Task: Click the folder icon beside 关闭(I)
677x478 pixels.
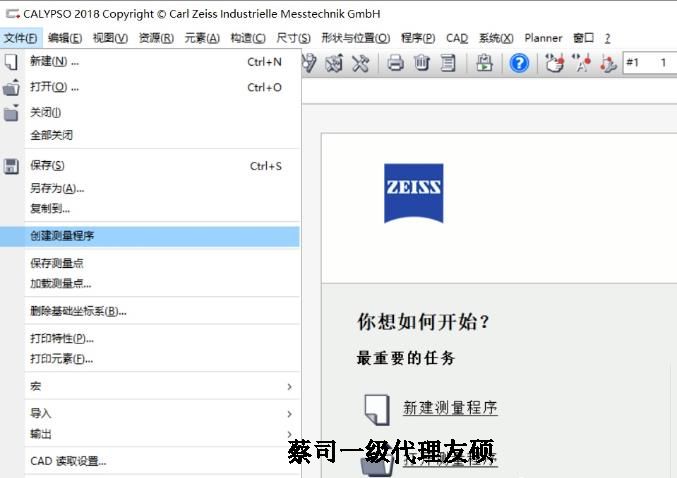Action: 11,113
